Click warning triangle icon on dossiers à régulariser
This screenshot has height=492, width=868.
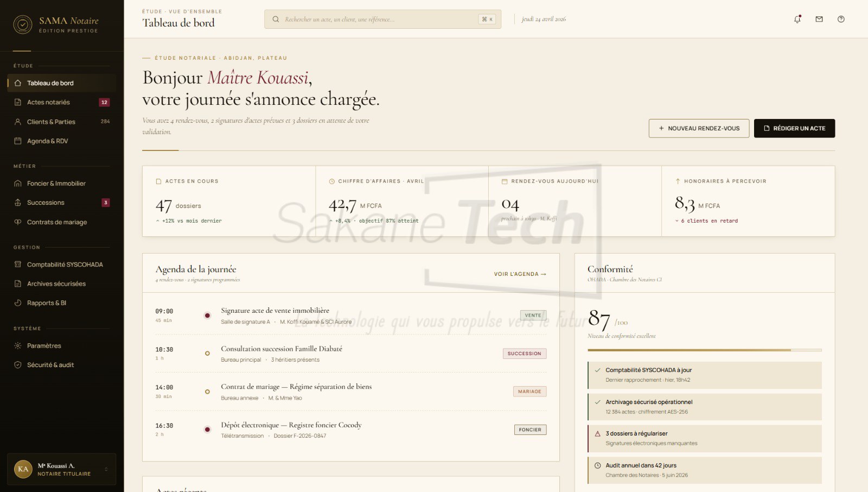[598, 434]
